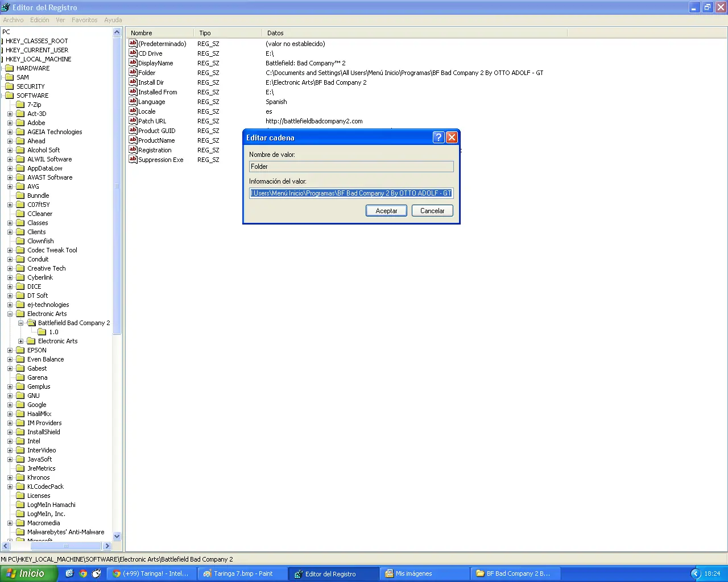The image size is (728, 582).
Task: Expand the AVAST Software key
Action: point(10,177)
